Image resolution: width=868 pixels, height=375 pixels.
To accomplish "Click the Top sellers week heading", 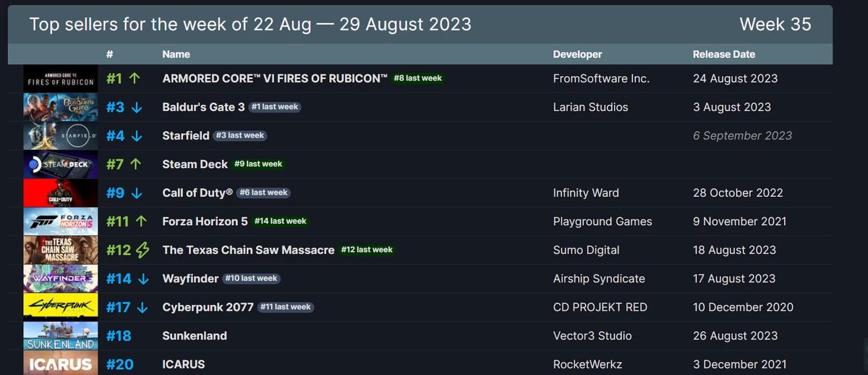I will pos(250,24).
